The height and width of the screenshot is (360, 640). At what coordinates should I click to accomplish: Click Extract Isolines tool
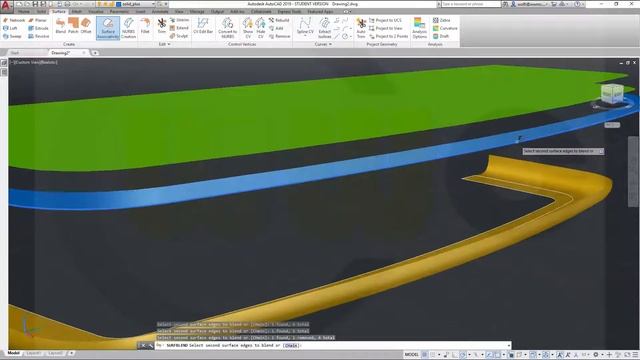click(x=324, y=28)
